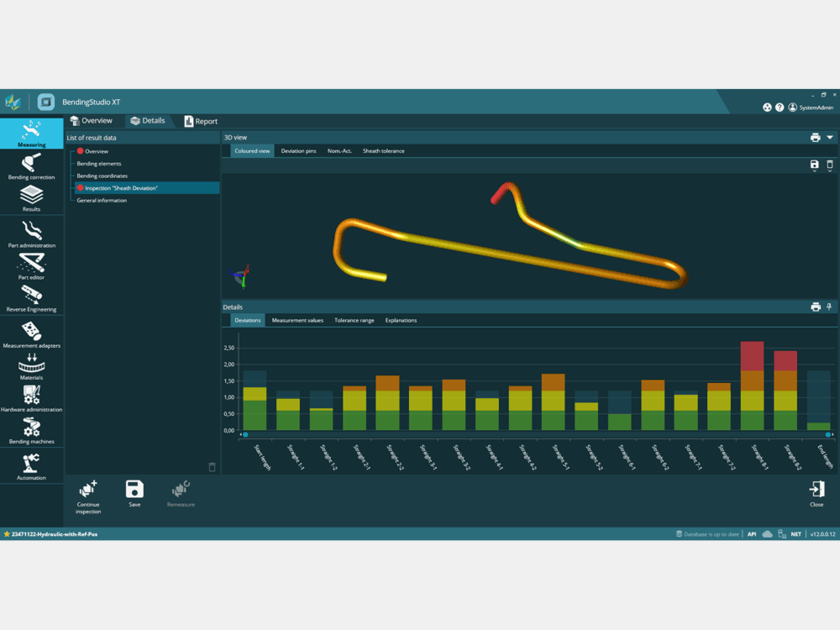
Task: Go to Bending machines
Action: pos(31,429)
